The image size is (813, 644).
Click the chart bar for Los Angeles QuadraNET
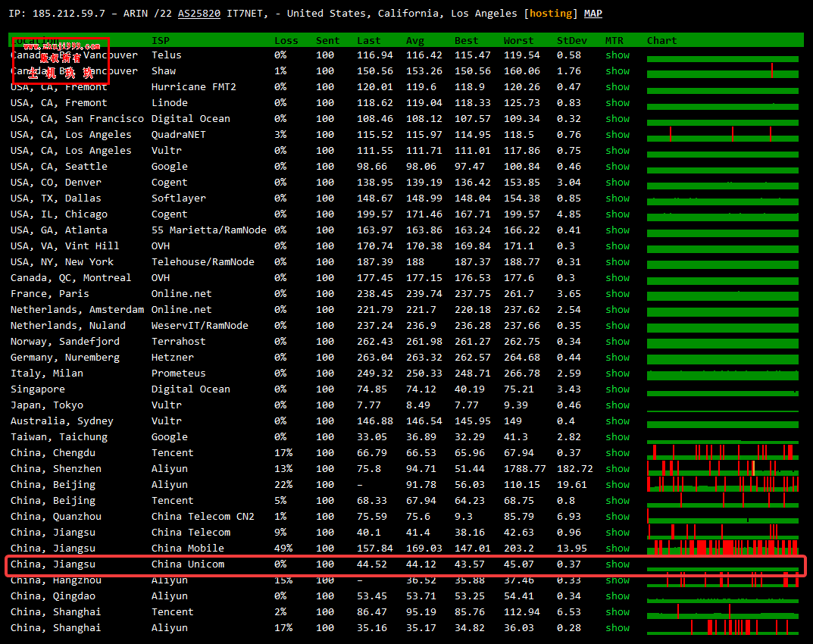[x=723, y=134]
